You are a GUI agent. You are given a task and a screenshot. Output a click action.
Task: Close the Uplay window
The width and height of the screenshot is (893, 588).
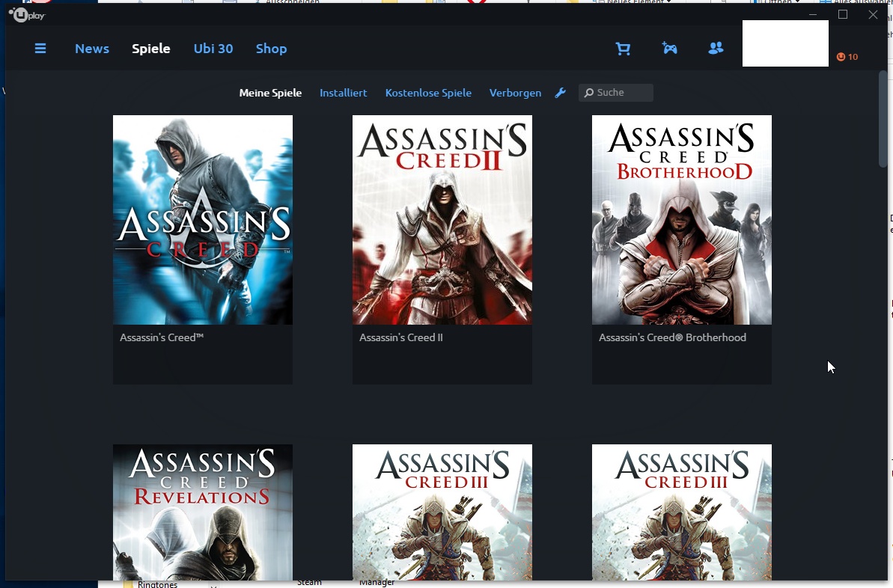pos(873,15)
